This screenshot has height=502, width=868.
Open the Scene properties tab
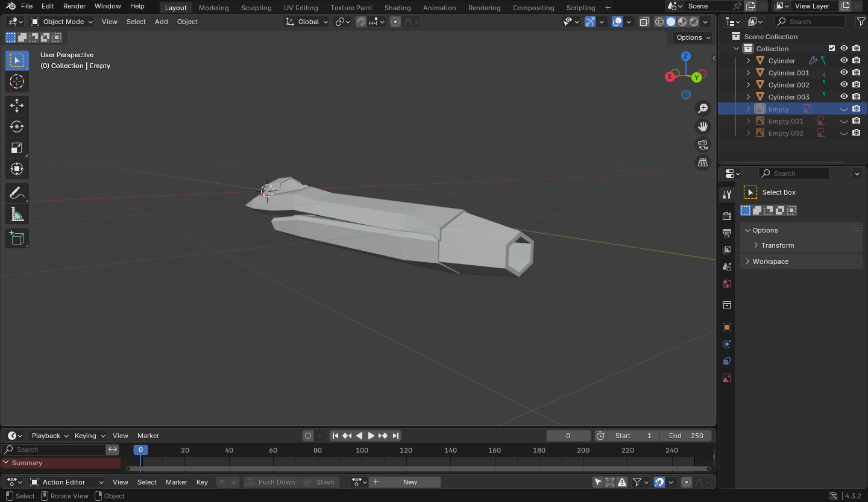(727, 266)
